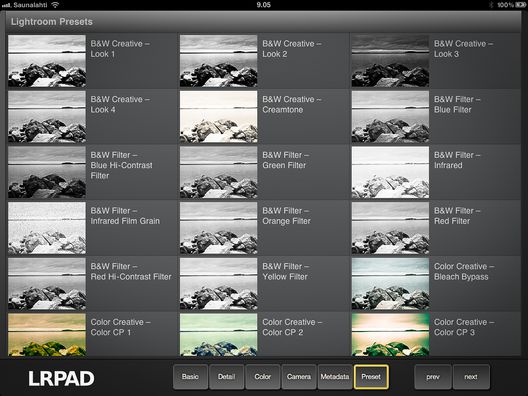Go to previous photo with prev button
This screenshot has width=528, height=396.
click(433, 377)
